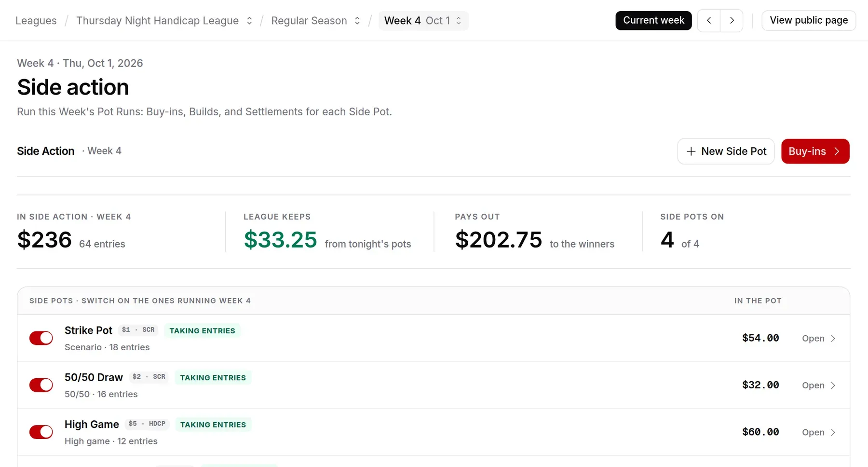Open View public page
This screenshot has width=868, height=467.
(x=809, y=20)
